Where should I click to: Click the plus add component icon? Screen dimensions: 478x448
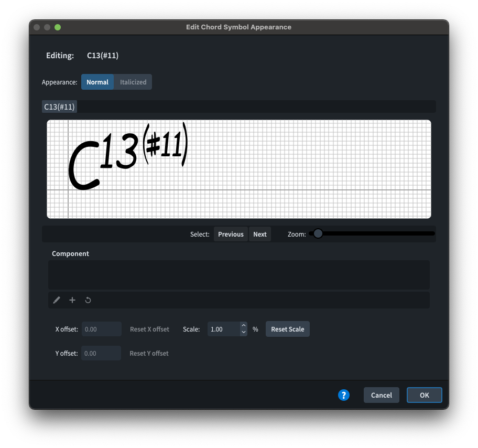(x=72, y=300)
